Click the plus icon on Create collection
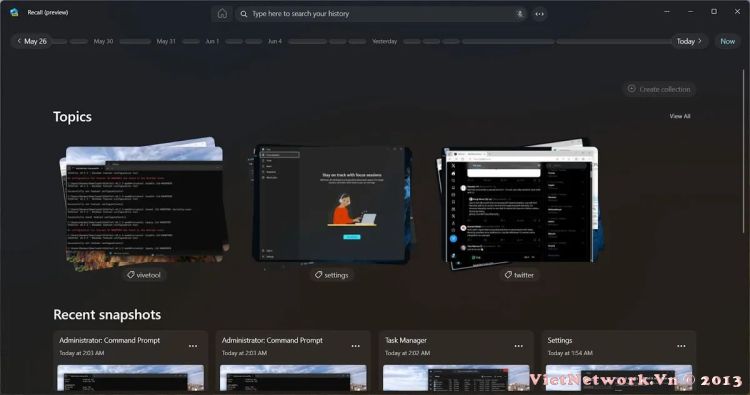Viewport: 750px width, 395px height. click(631, 89)
